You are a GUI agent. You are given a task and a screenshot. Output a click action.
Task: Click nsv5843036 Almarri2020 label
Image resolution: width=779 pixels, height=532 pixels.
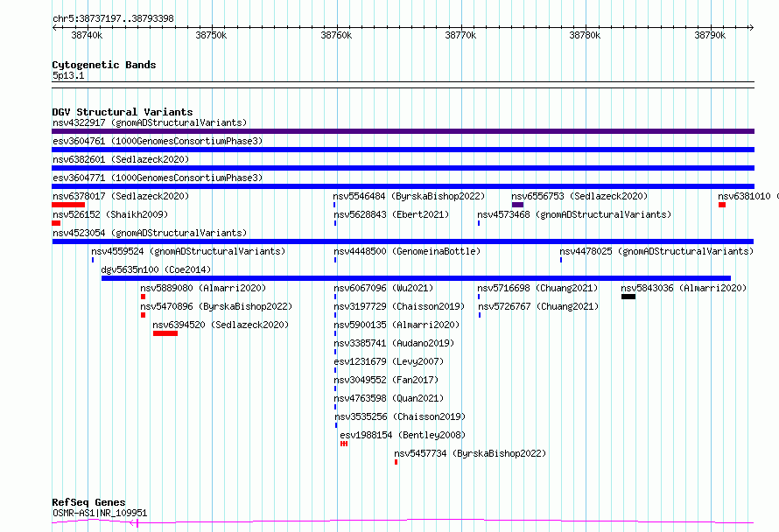684,288
